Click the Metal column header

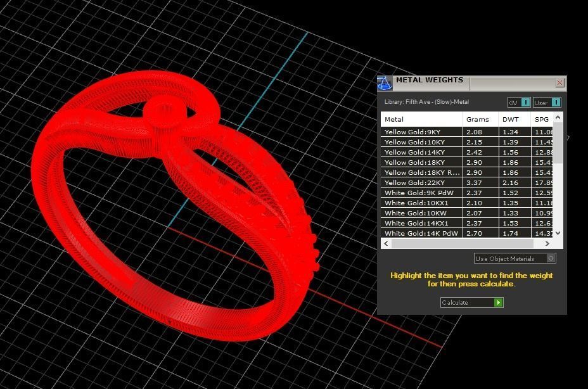click(421, 119)
